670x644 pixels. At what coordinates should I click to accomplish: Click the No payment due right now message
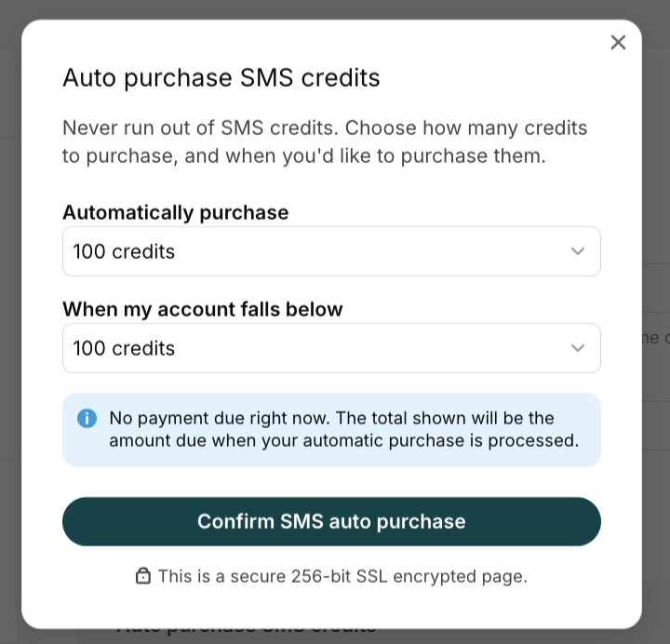coord(344,429)
